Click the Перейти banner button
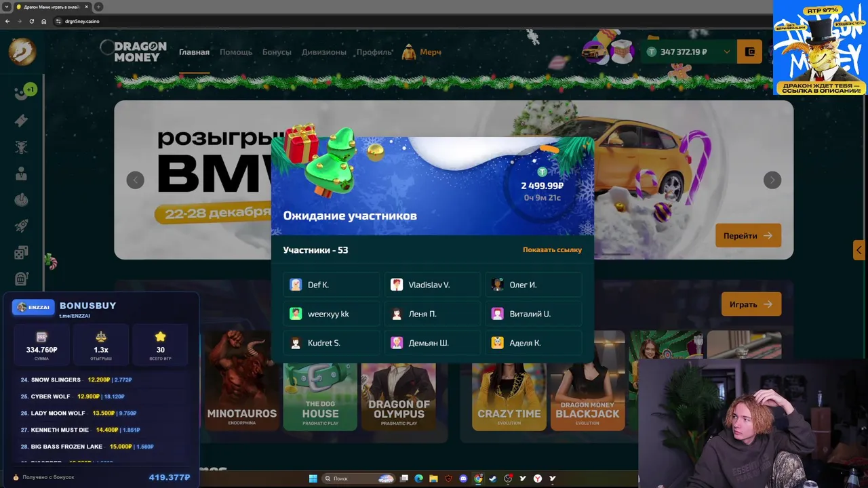The width and height of the screenshot is (868, 488). click(748, 236)
